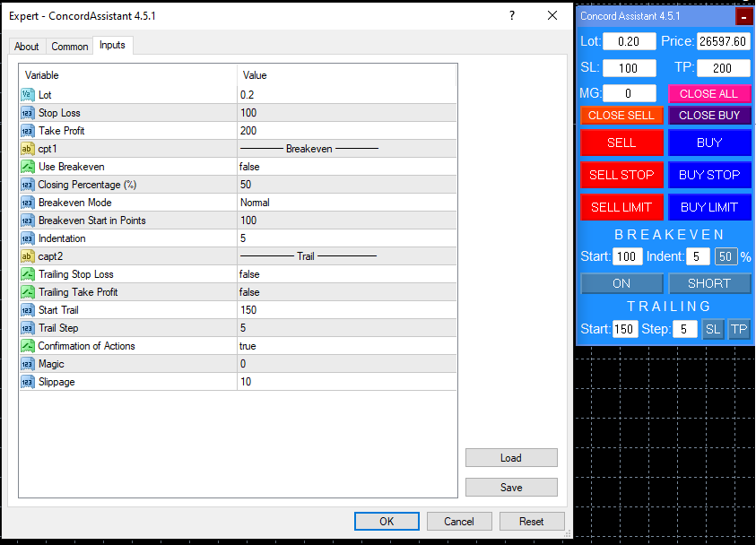Screen dimensions: 756x545
Task: Click the Lot variable double-type icon
Action: point(28,95)
